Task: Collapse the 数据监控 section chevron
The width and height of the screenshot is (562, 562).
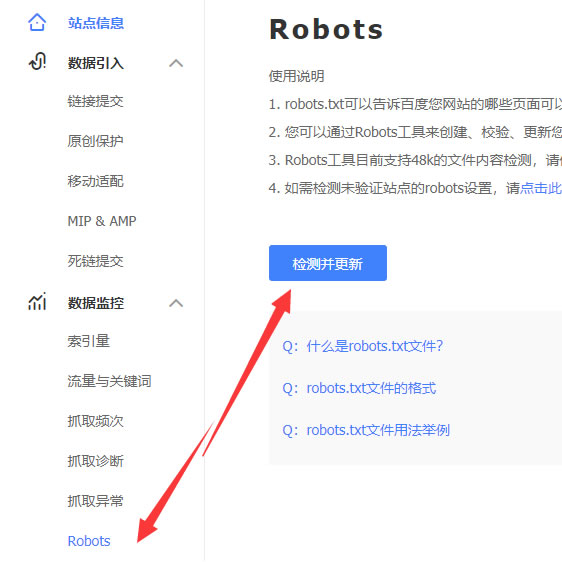Action: (176, 304)
